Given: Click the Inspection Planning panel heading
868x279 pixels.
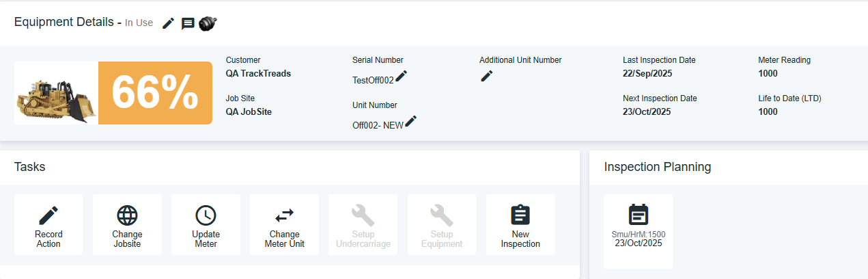Looking at the screenshot, I should pos(657,167).
